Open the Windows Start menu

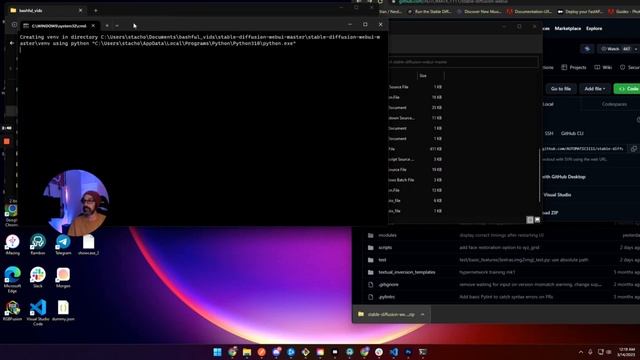217,352
